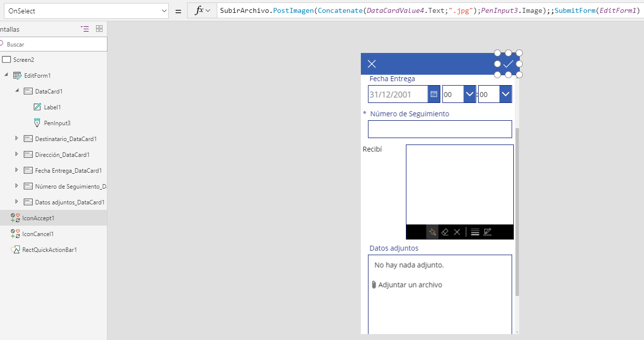This screenshot has height=340, width=644.
Task: Collapse the EditForm1 tree node
Action: click(6, 75)
